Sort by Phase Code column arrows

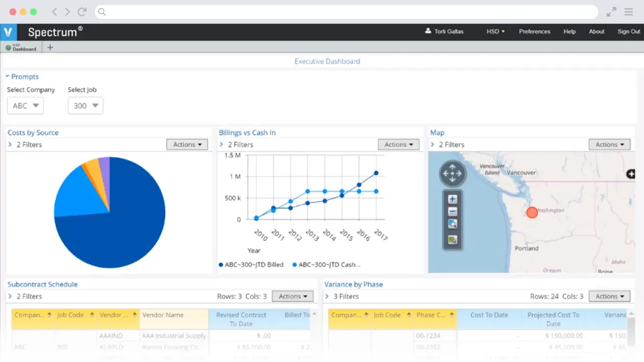click(x=451, y=315)
